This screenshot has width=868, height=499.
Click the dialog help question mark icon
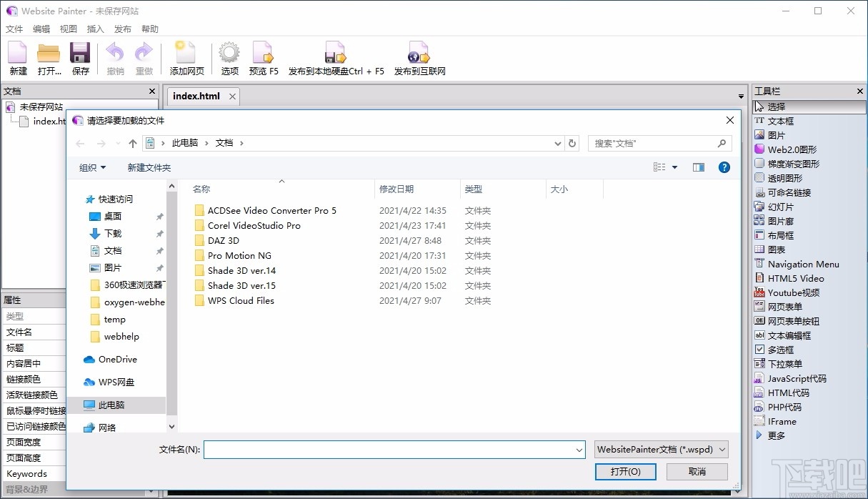click(x=724, y=167)
